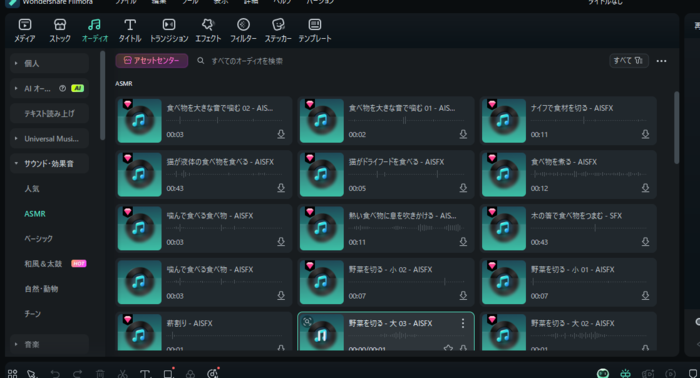Viewport: 700px width, 378px height.
Task: Go to the トランジション transitions tab
Action: (169, 30)
